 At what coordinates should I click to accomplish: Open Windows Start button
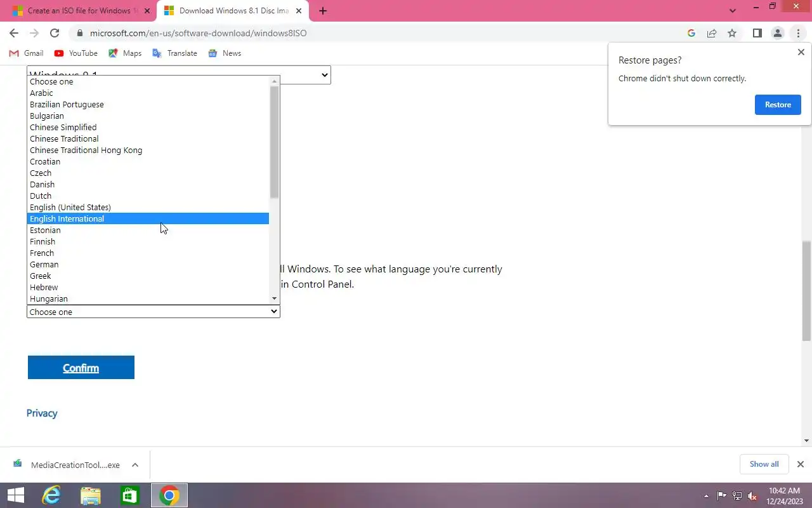[15, 495]
